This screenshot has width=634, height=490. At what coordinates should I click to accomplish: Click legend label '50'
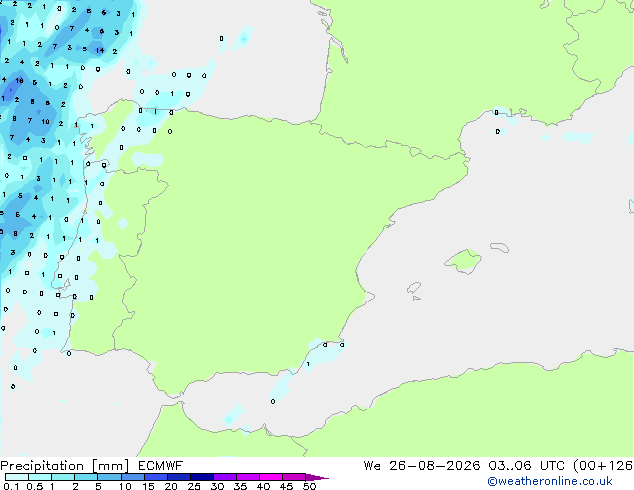click(x=309, y=486)
